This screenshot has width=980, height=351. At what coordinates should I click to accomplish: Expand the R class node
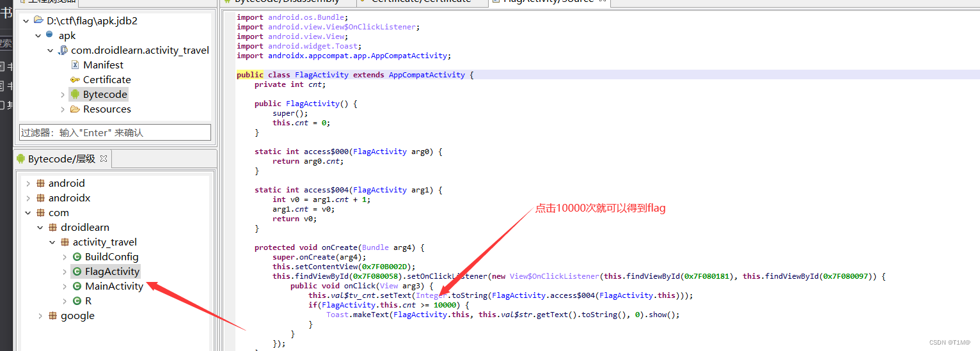(65, 300)
